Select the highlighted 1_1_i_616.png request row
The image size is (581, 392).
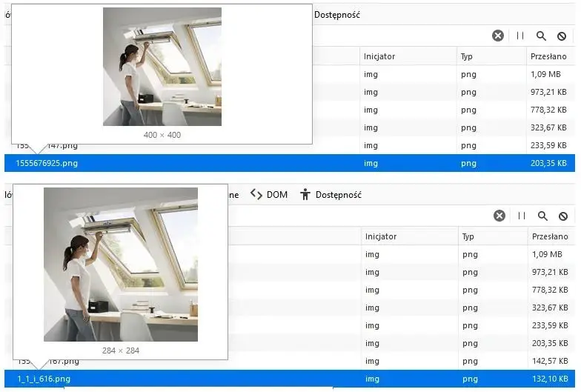pos(289,379)
